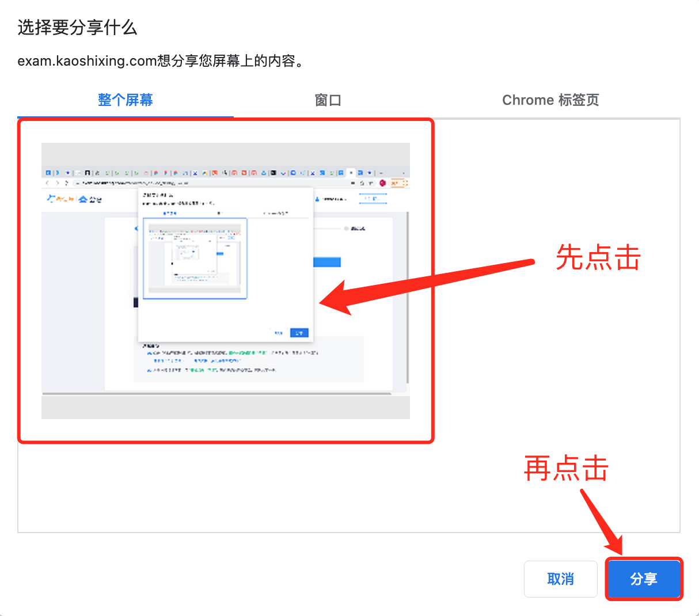Select the entire screen preview thumbnail
The width and height of the screenshot is (699, 616).
[225, 280]
